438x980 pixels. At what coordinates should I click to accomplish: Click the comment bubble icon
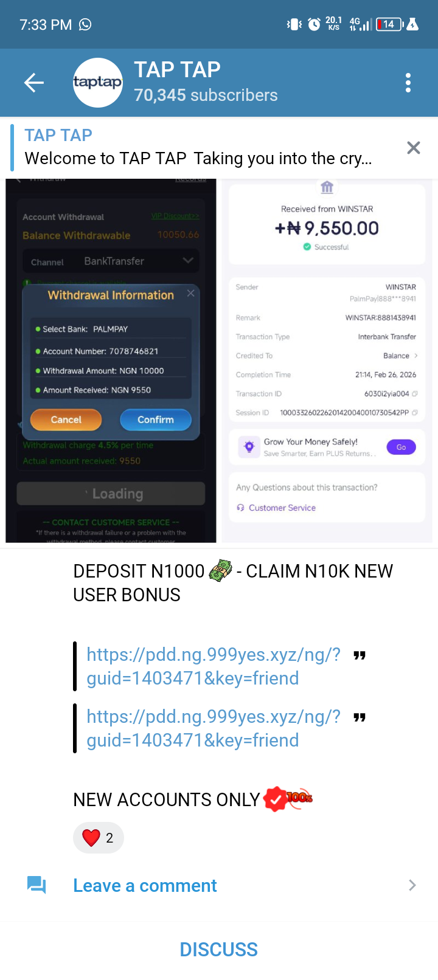pos(36,885)
